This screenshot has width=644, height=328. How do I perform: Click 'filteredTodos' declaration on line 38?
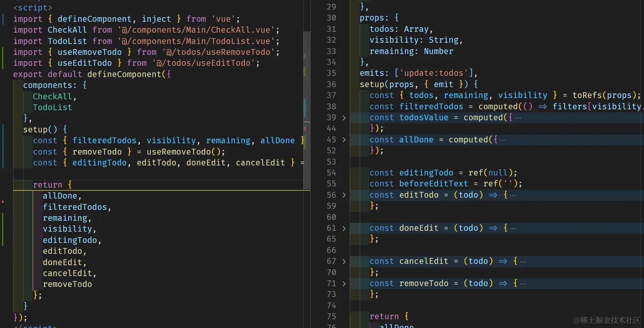pyautogui.click(x=431, y=106)
